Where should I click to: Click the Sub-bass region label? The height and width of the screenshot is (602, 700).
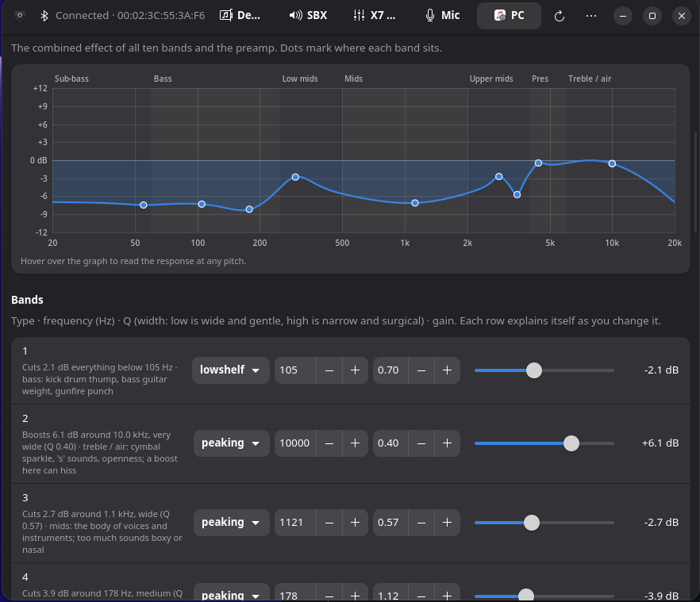pyautogui.click(x=71, y=79)
